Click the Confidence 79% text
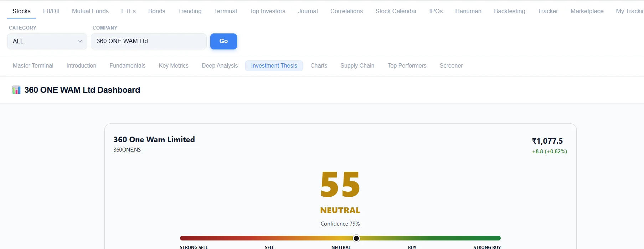 pyautogui.click(x=340, y=224)
